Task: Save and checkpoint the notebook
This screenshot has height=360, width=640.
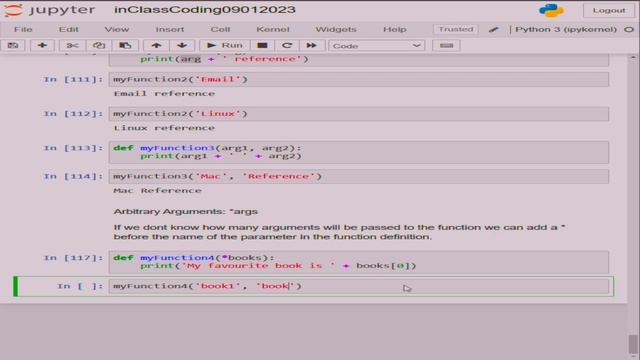Action: click(x=13, y=45)
